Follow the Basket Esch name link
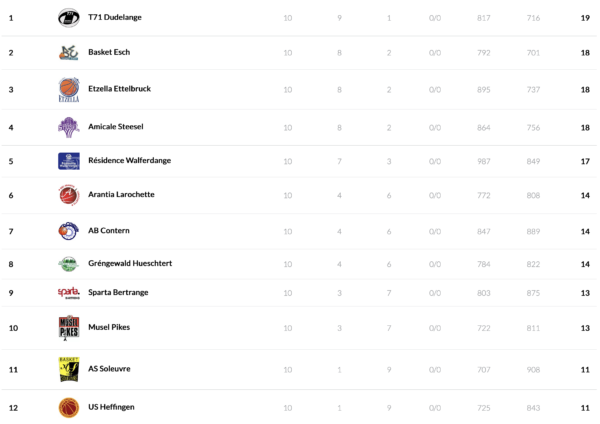This screenshot has width=600, height=424. pyautogui.click(x=109, y=52)
